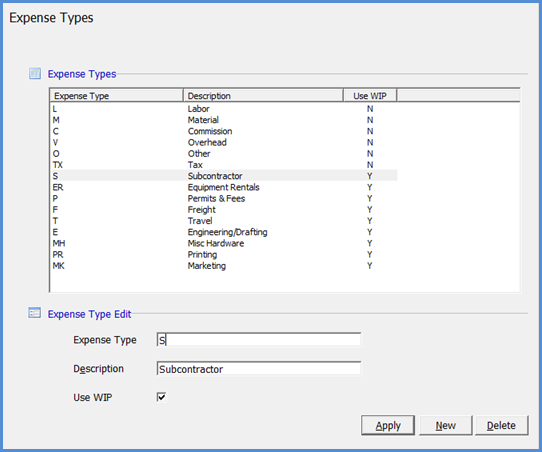Select the Misc Hardware row
542x452 pixels.
[224, 243]
